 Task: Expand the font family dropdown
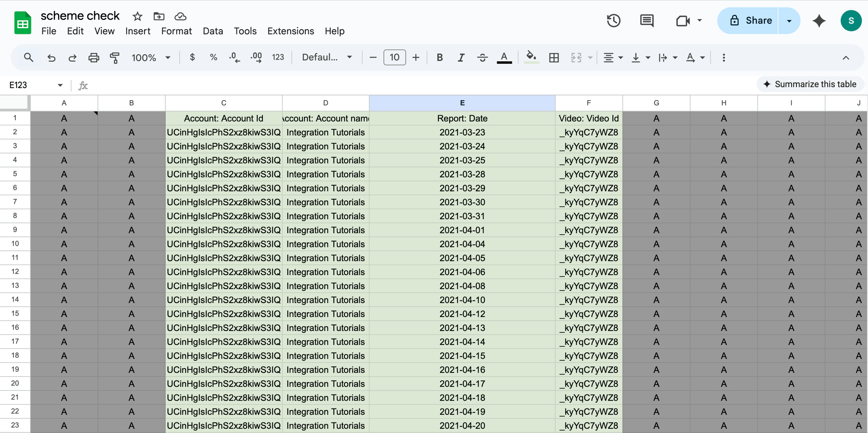(327, 58)
